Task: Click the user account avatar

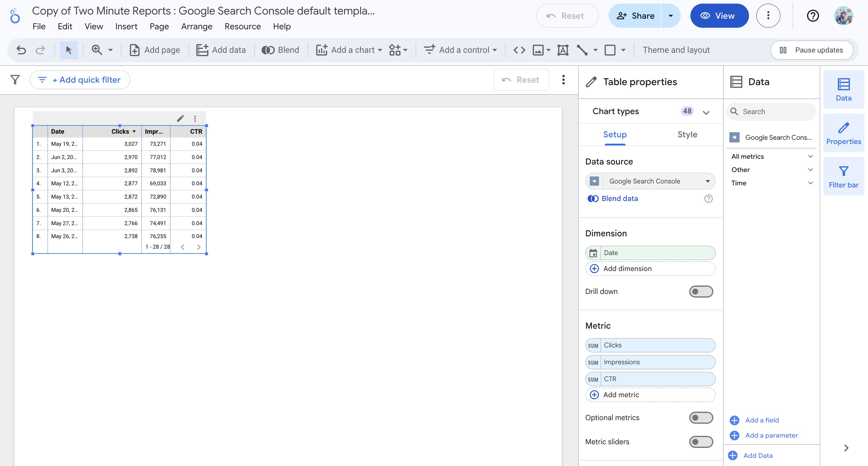Action: 844,16
